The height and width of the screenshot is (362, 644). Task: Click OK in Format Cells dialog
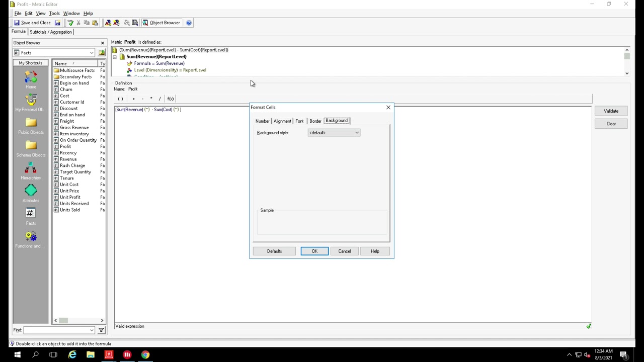[314, 251]
